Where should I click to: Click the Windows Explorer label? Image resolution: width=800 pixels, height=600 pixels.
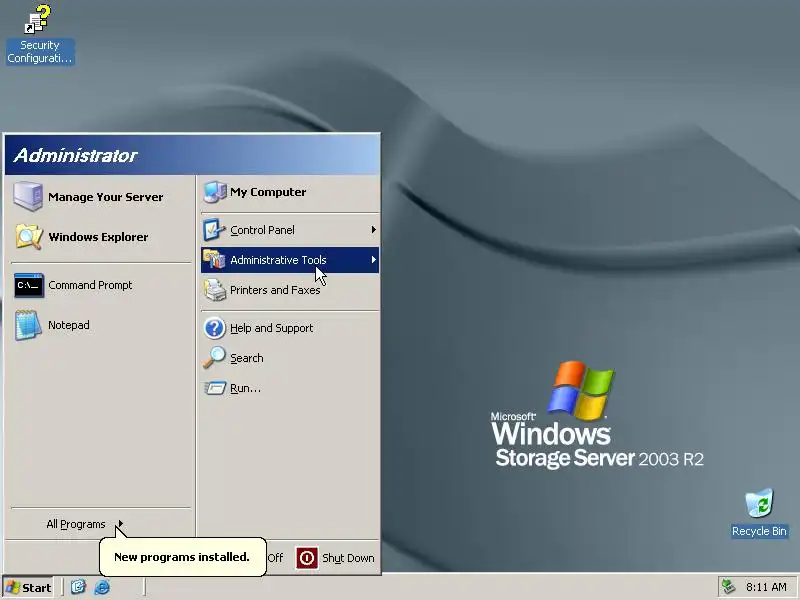point(98,237)
